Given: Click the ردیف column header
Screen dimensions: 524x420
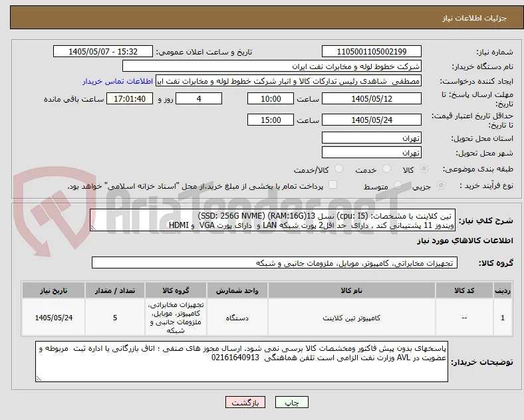Looking at the screenshot, I should [x=503, y=290].
